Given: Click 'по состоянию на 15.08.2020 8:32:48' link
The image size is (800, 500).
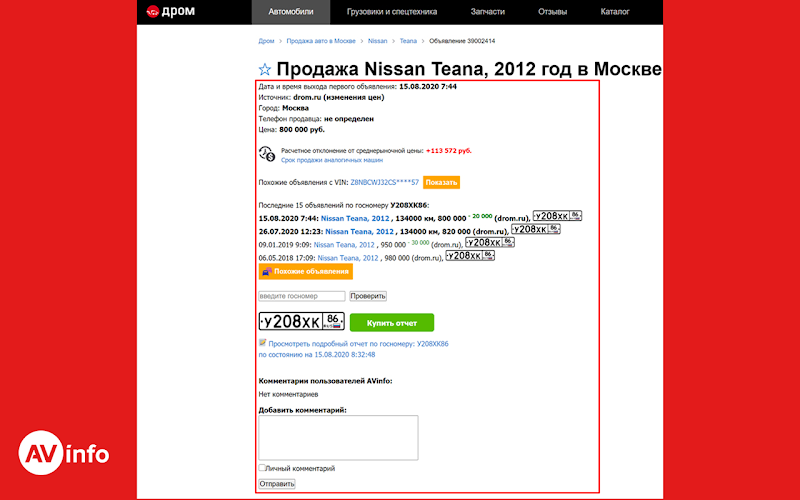Looking at the screenshot, I should 317,355.
